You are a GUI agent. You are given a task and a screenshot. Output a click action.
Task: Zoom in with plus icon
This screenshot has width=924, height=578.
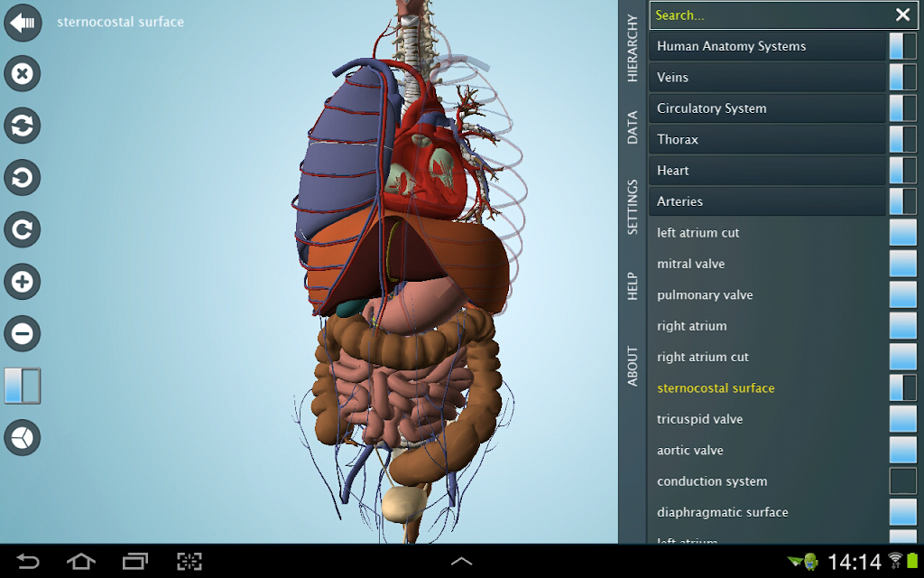tap(23, 282)
